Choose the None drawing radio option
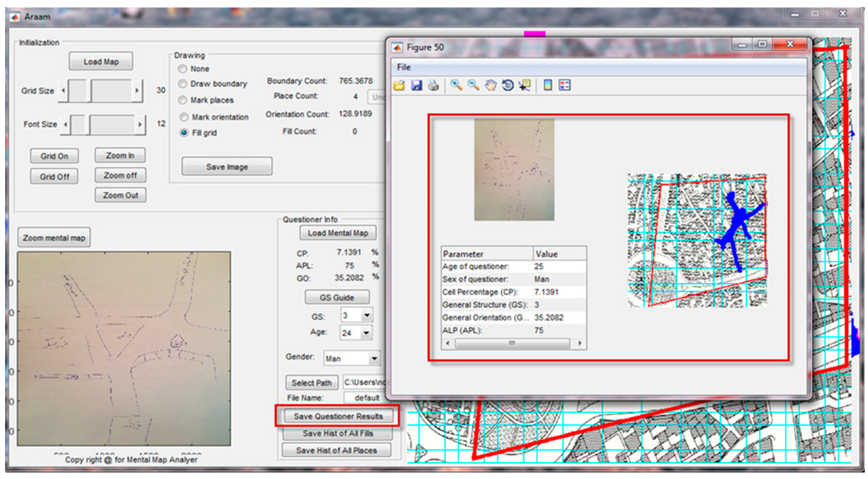The image size is (868, 479). pyautogui.click(x=183, y=69)
